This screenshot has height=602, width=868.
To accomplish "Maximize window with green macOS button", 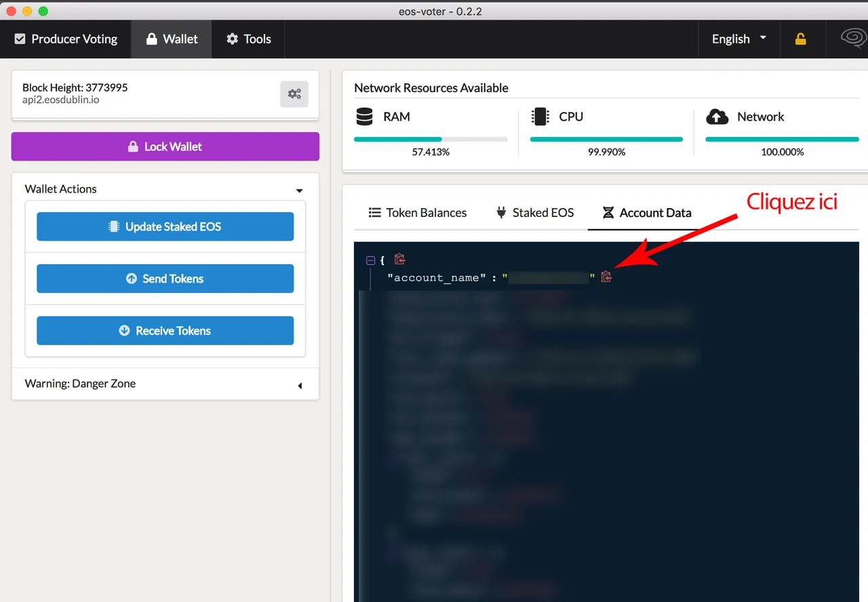I will click(43, 11).
